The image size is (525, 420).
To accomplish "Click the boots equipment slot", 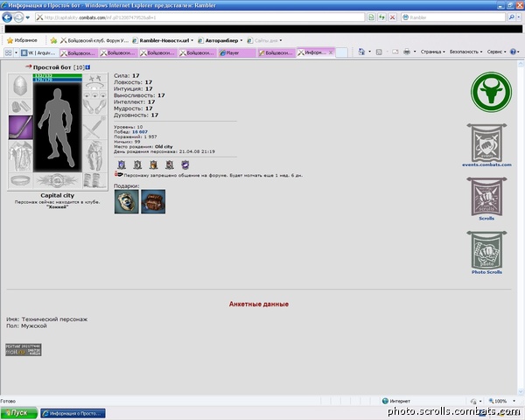I will pyautogui.click(x=94, y=180).
